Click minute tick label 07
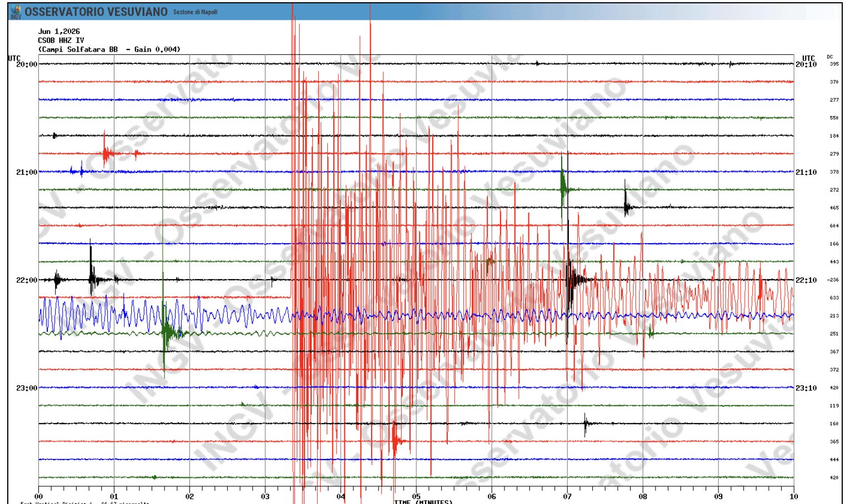Viewport: 850px width, 504px height. point(567,496)
